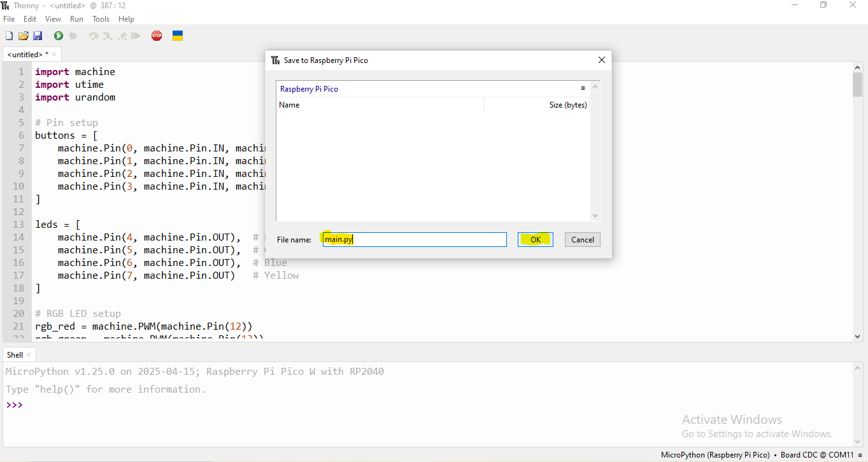
Task: Click the editor vertical scrollbar thumb
Action: click(x=858, y=85)
